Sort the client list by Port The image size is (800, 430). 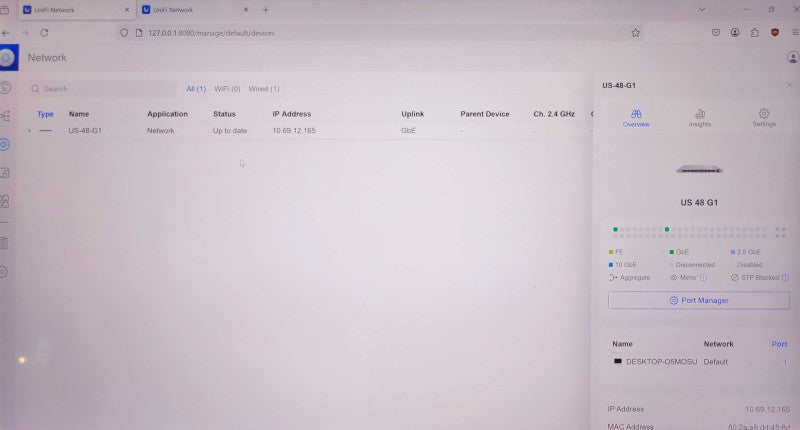tap(779, 344)
